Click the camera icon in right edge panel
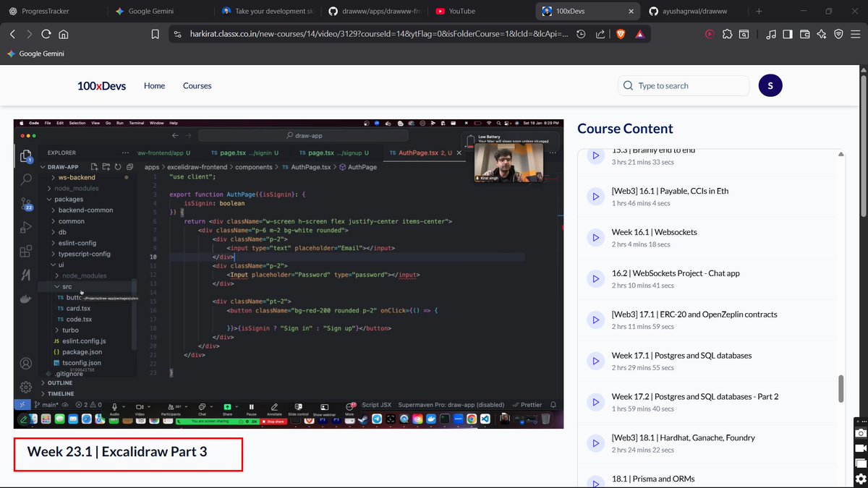This screenshot has width=868, height=488. [x=861, y=432]
